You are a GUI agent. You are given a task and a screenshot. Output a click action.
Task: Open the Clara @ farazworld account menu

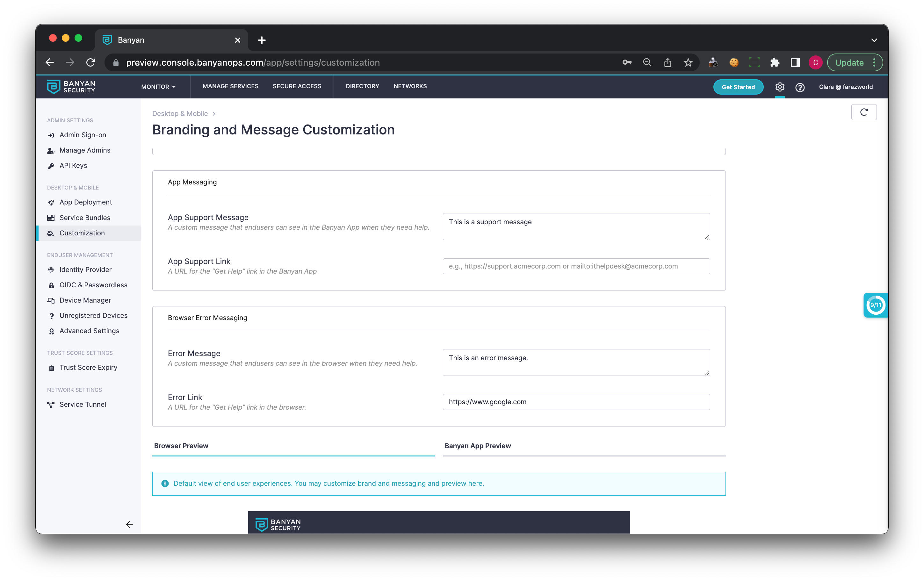845,87
